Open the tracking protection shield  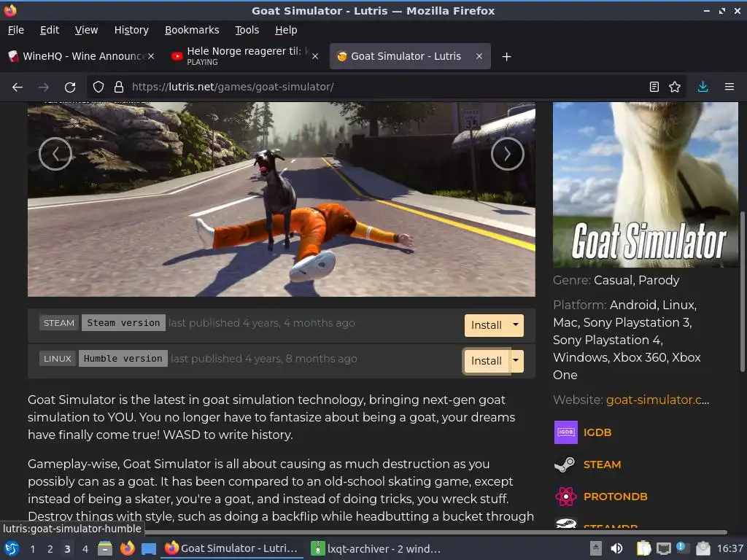[x=98, y=87]
